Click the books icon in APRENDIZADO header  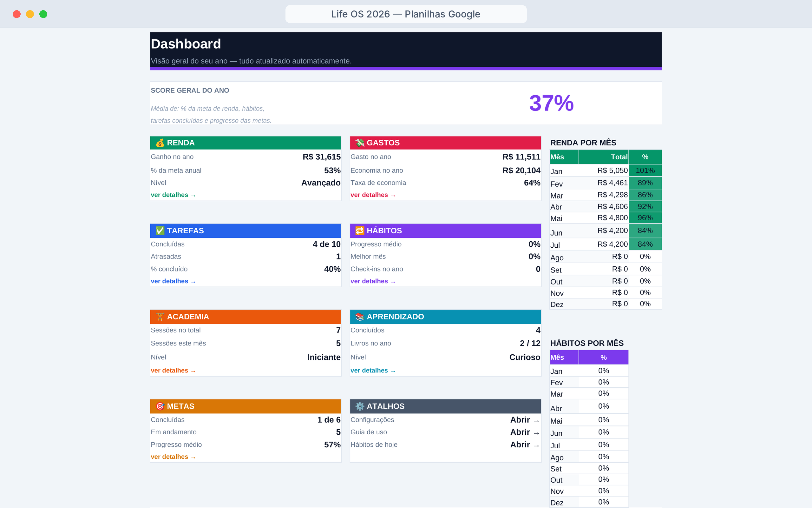(x=360, y=317)
